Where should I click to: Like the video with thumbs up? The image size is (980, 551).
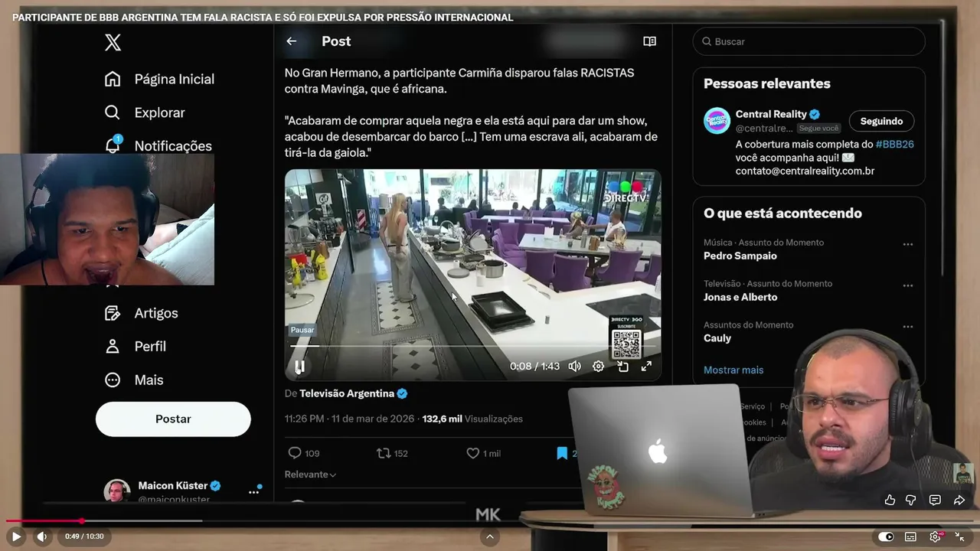890,500
